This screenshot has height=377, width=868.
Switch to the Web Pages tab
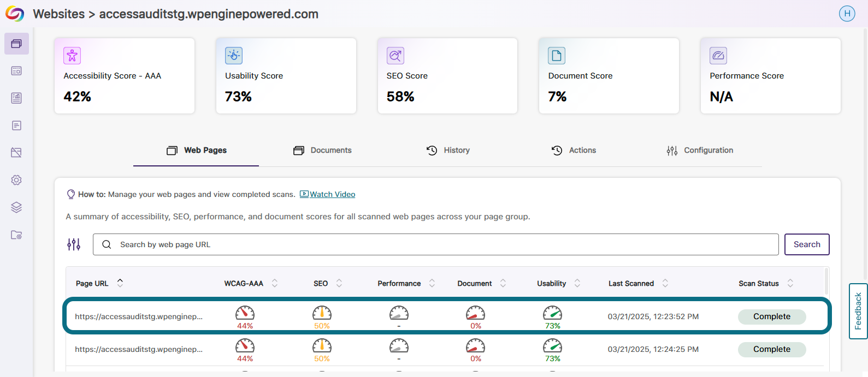pos(196,151)
